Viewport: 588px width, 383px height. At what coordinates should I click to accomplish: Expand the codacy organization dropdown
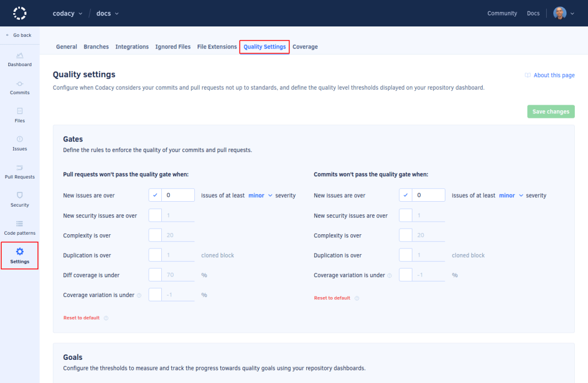click(x=67, y=13)
